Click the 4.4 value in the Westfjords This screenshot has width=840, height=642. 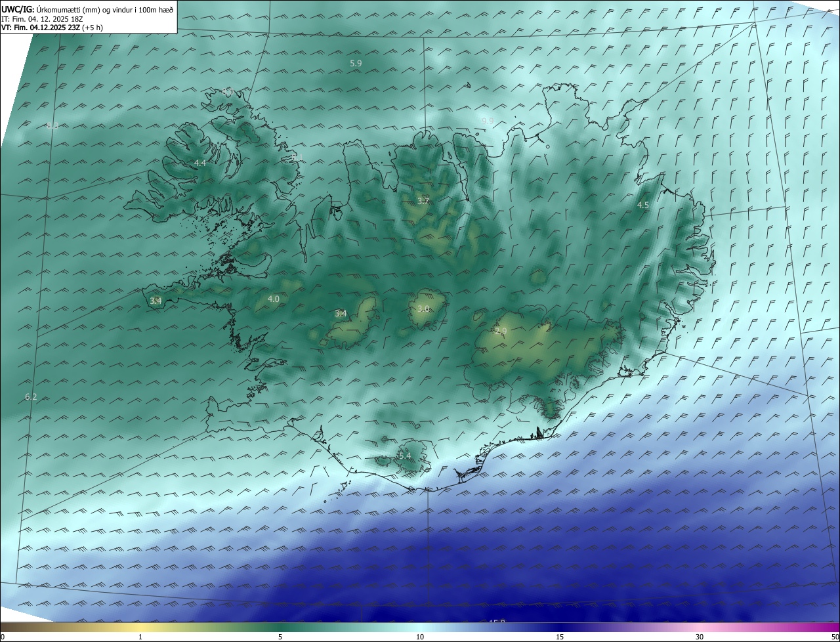pyautogui.click(x=200, y=163)
